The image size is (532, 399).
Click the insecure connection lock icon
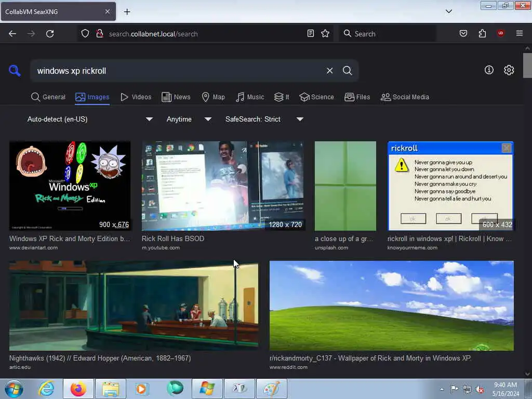[x=99, y=33]
